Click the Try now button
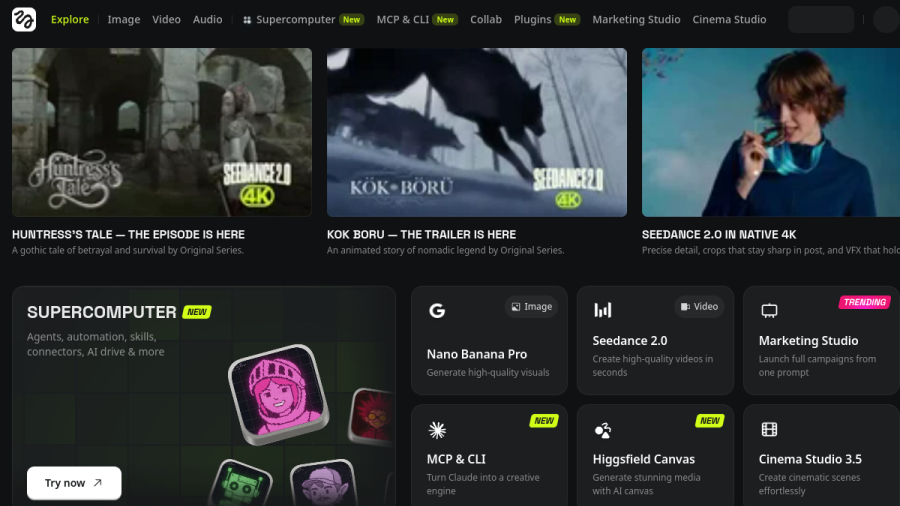This screenshot has height=506, width=900. [x=74, y=483]
